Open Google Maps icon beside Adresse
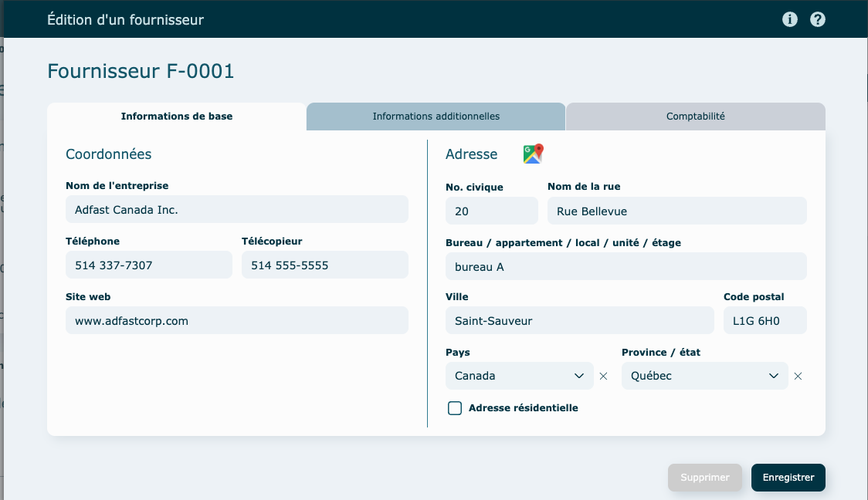Image resolution: width=868 pixels, height=500 pixels. [x=533, y=154]
